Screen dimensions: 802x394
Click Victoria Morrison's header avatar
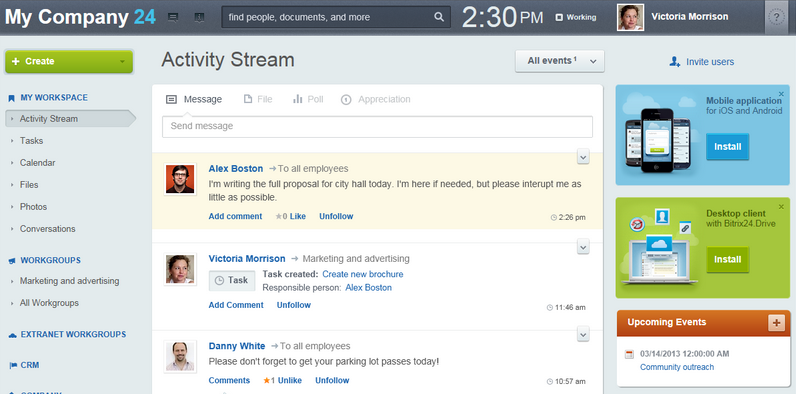[630, 17]
